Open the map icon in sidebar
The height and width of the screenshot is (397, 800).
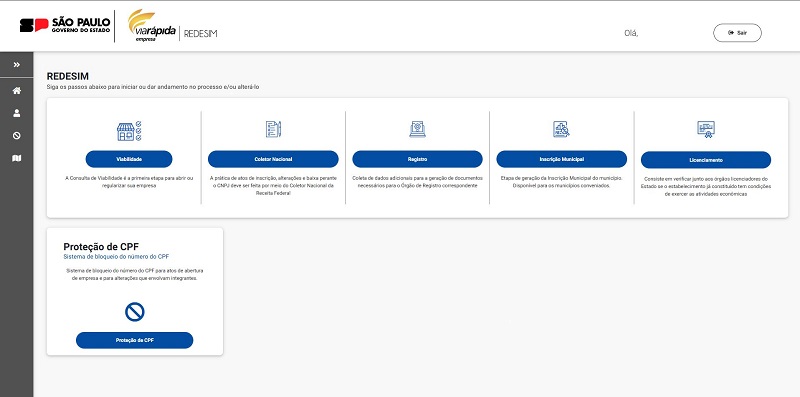tap(16, 159)
